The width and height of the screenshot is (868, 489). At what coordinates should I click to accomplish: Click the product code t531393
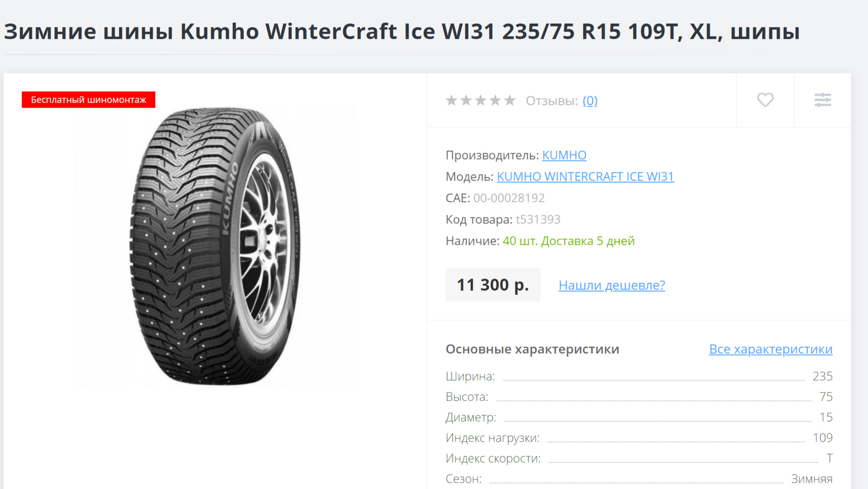coord(538,220)
